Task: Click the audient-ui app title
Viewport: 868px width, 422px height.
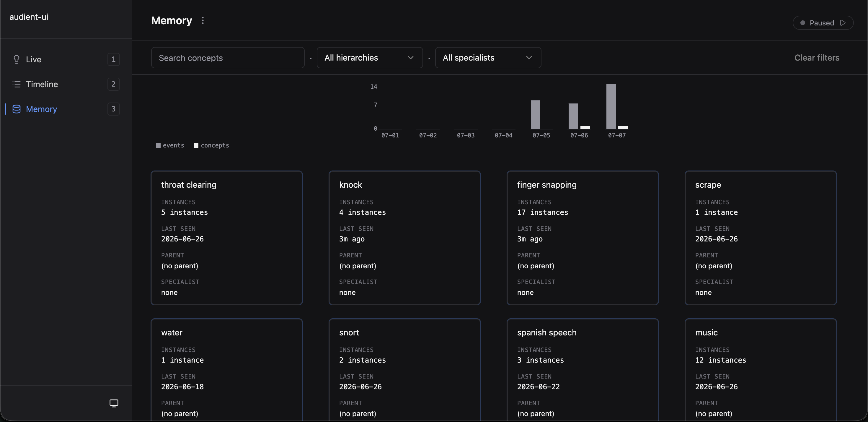Action: tap(29, 17)
